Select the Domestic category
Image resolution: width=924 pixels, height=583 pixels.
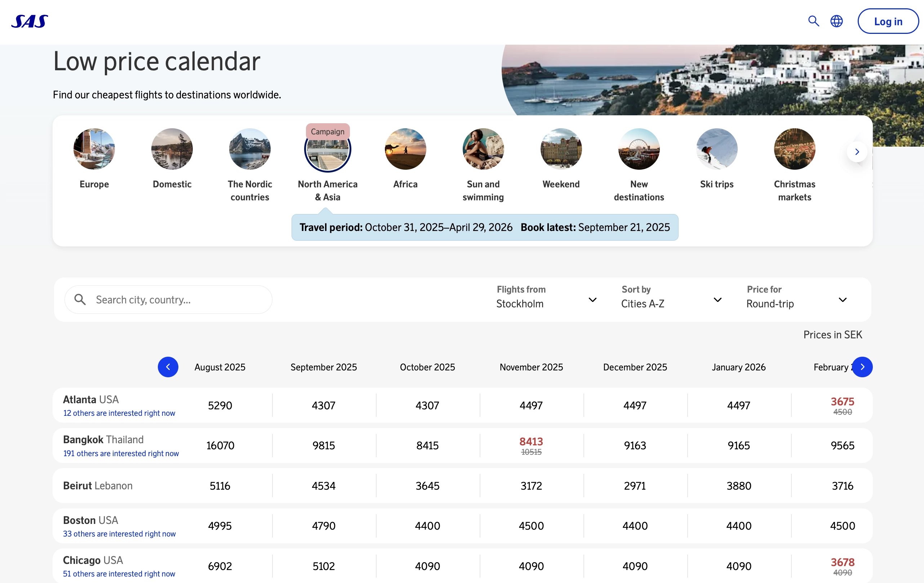(x=172, y=149)
